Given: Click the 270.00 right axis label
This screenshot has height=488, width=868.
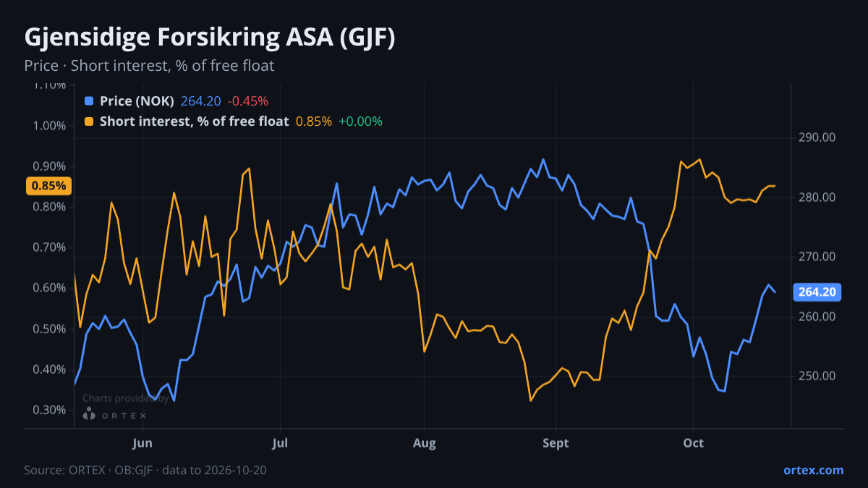Looking at the screenshot, I should click(817, 257).
